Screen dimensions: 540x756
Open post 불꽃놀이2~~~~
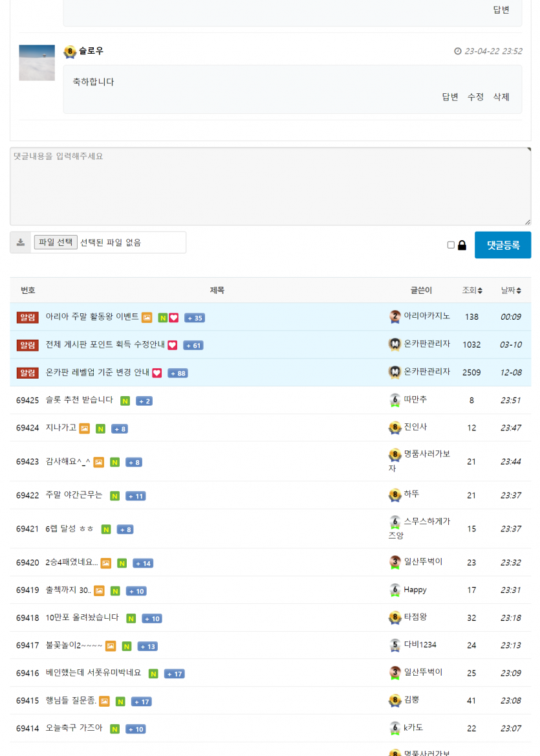coord(74,645)
